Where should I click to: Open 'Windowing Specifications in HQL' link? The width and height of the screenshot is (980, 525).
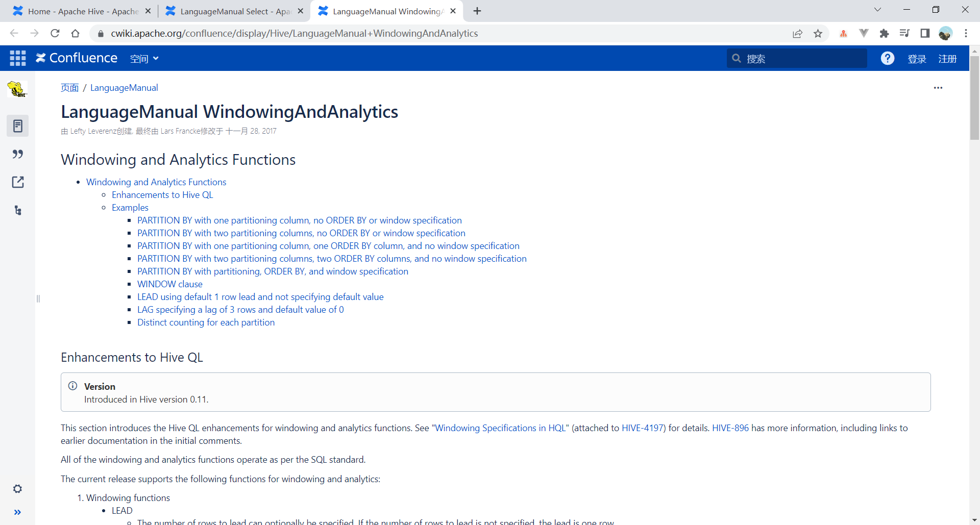point(500,428)
